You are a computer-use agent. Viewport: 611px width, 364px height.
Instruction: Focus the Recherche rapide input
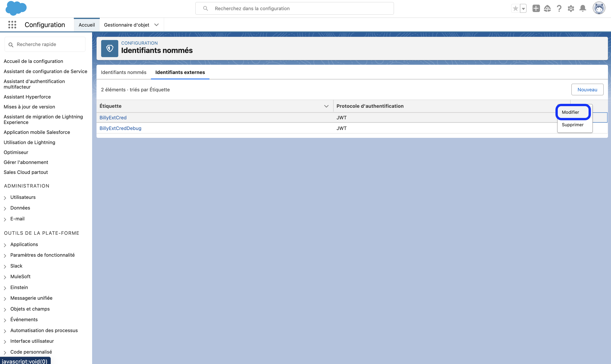(45, 44)
